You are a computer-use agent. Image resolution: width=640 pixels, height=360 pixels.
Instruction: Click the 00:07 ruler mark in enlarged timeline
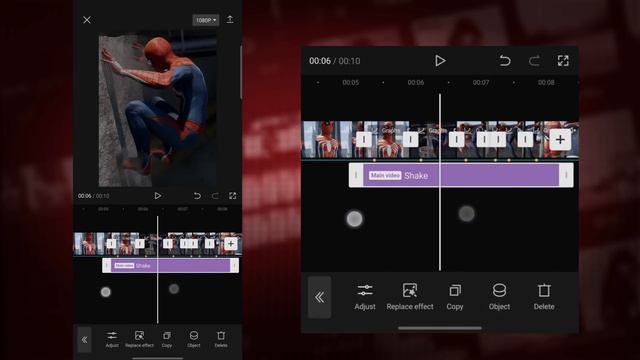[x=481, y=82]
